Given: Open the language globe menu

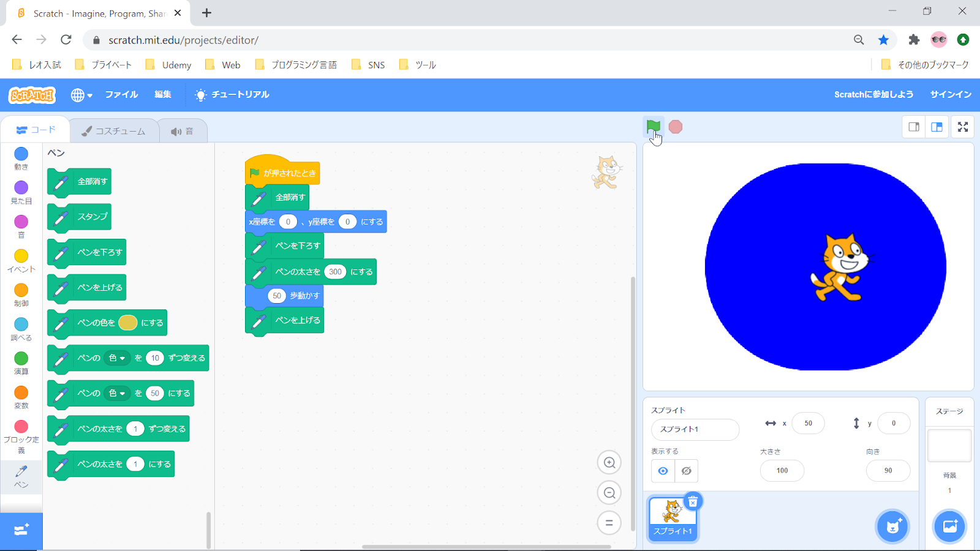Looking at the screenshot, I should (x=81, y=95).
